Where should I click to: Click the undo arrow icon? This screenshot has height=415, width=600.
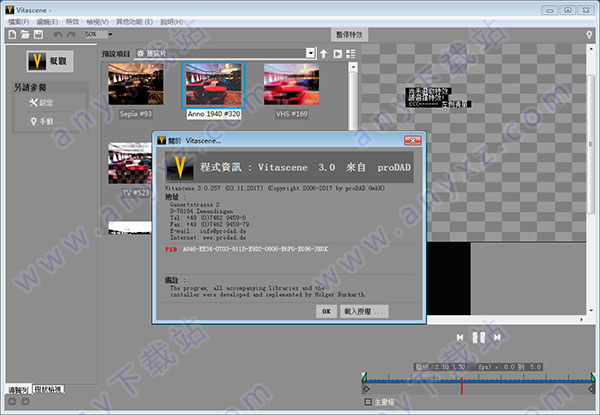point(58,35)
